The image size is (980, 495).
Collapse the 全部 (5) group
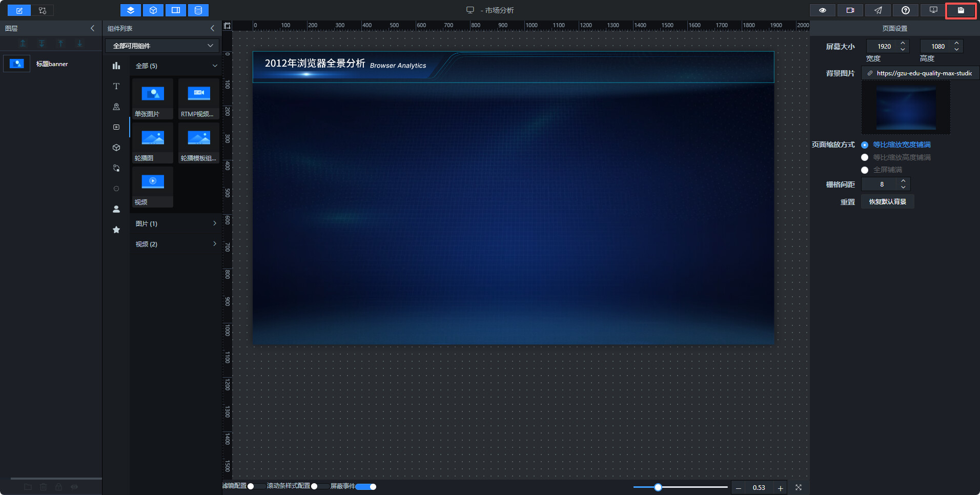pos(176,66)
